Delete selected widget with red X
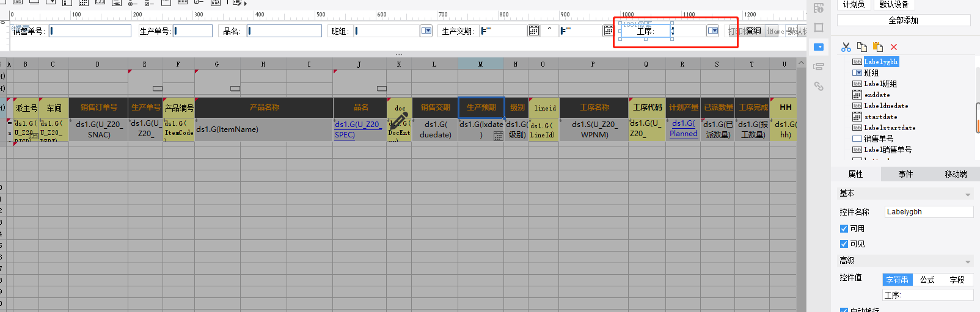 [x=894, y=47]
